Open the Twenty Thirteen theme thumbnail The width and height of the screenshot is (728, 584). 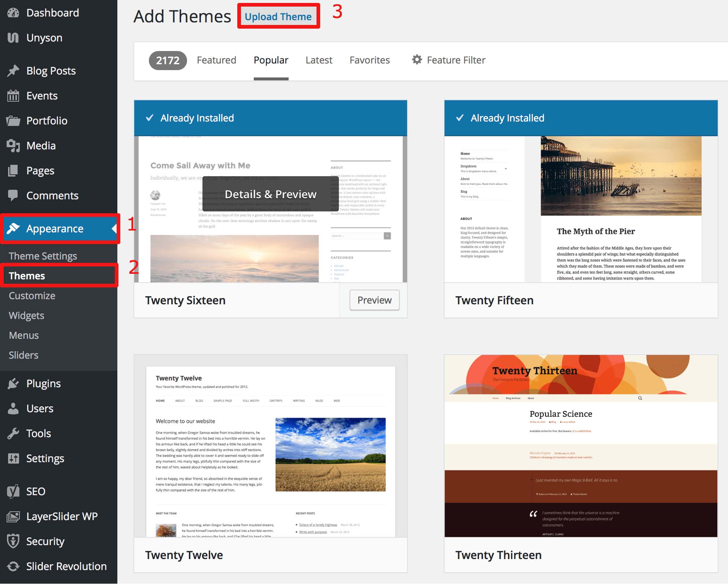581,446
